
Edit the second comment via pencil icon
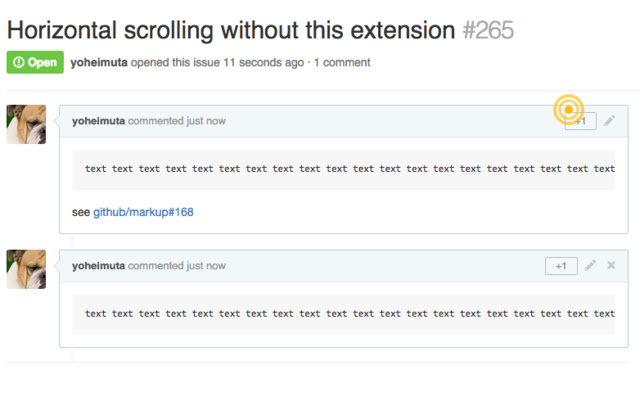(590, 266)
